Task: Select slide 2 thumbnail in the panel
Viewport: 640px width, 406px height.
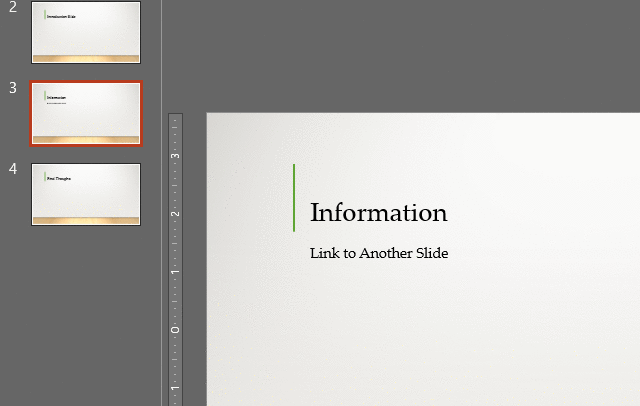Action: coord(86,32)
